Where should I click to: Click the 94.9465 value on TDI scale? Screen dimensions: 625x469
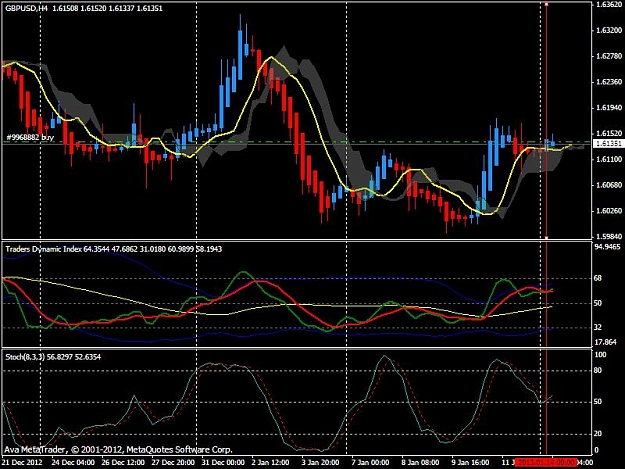(x=607, y=247)
